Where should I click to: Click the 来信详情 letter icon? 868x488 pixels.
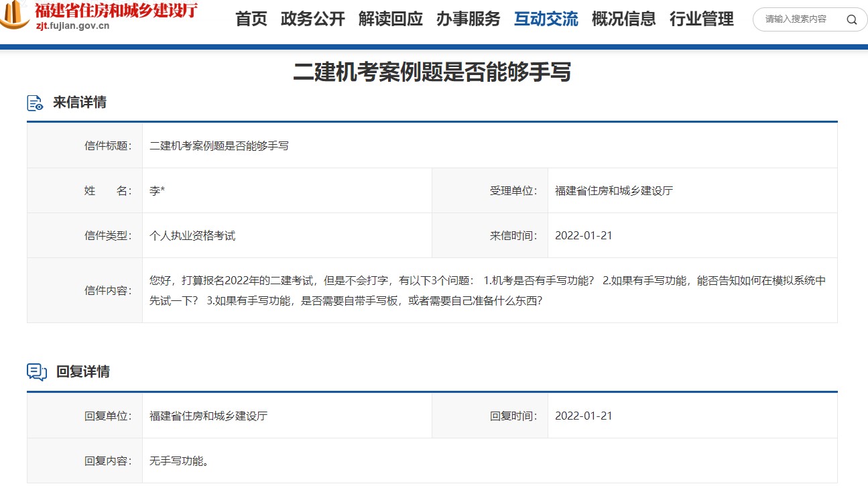[36, 103]
